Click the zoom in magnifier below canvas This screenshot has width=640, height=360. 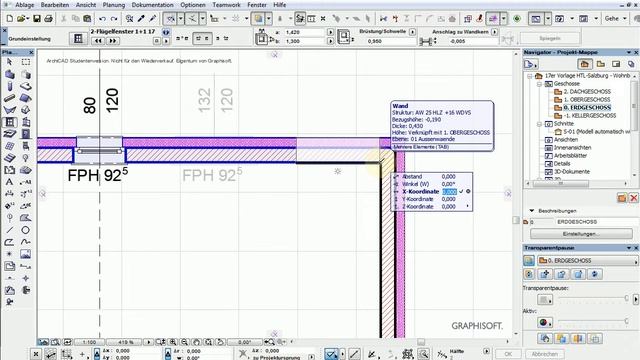tap(173, 342)
